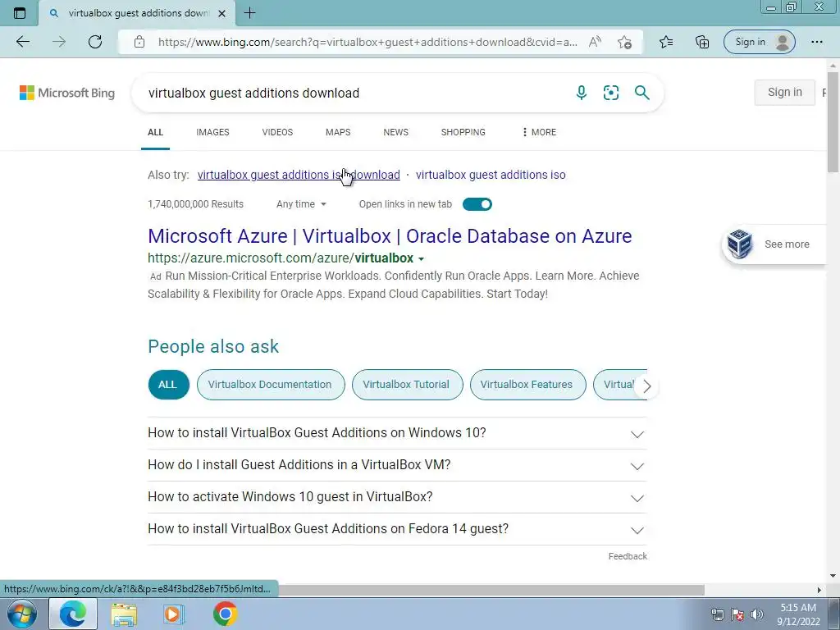Launch Windows Media Player from taskbar
The height and width of the screenshot is (630, 840).
point(174,614)
